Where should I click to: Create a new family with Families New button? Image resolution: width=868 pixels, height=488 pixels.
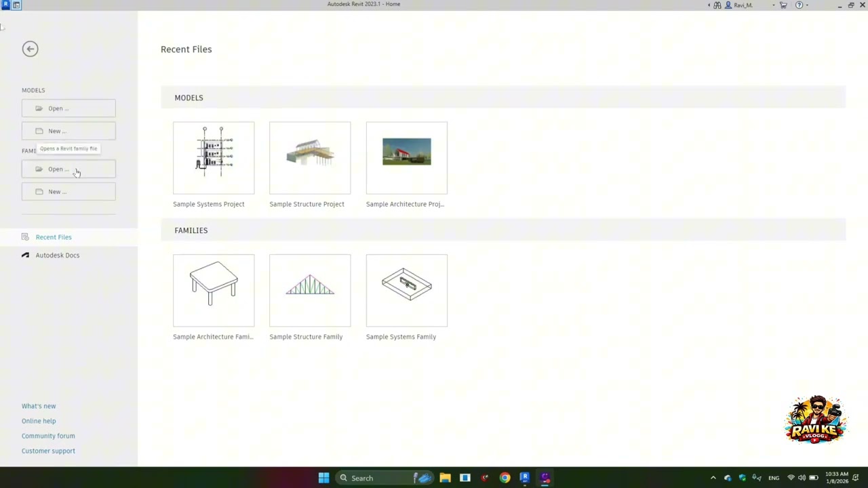coord(68,192)
